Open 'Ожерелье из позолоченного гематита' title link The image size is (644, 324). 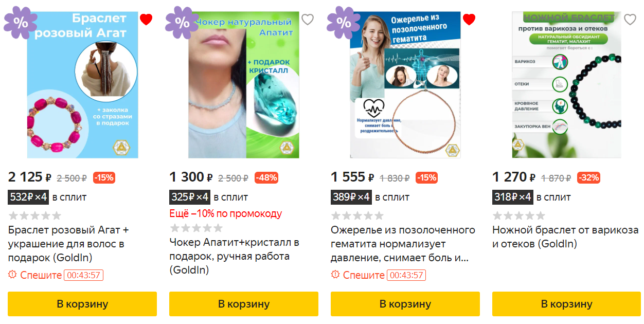pos(403,244)
